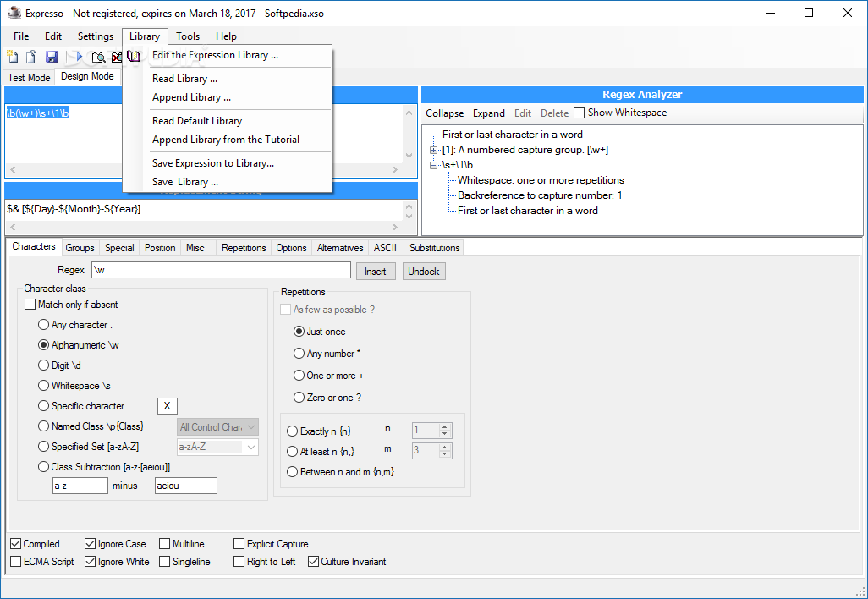Select Specific character radio button
The image size is (868, 599).
coord(43,406)
